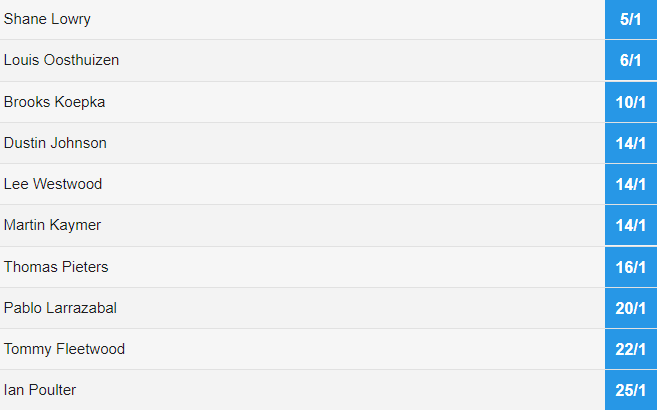Open the Shane Lowry player name
The image size is (657, 410).
pos(47,19)
